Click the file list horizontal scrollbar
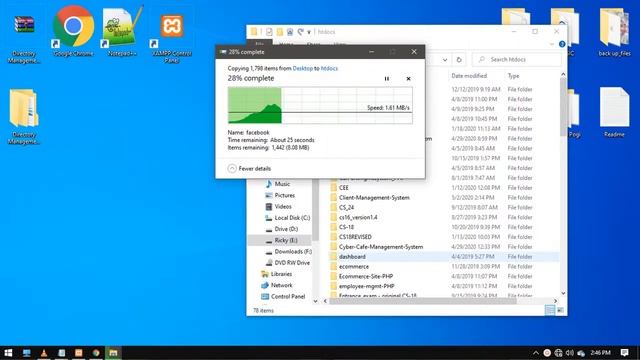This screenshot has height=360, width=640. point(422,301)
